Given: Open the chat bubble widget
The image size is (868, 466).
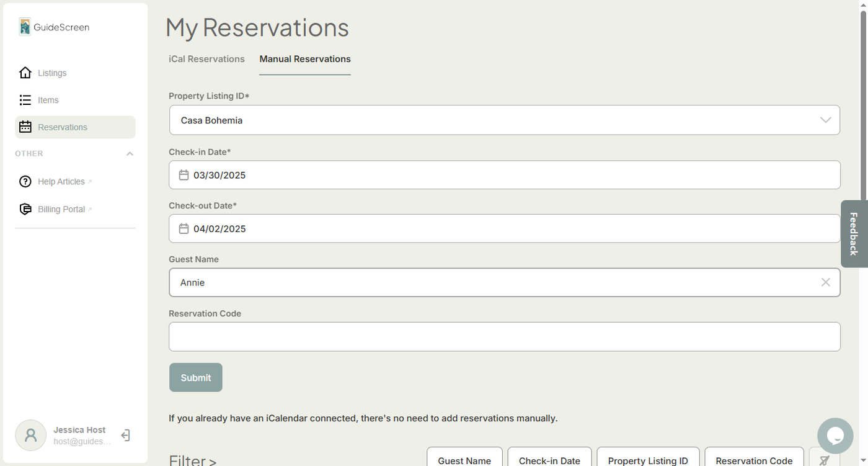Looking at the screenshot, I should (x=835, y=436).
